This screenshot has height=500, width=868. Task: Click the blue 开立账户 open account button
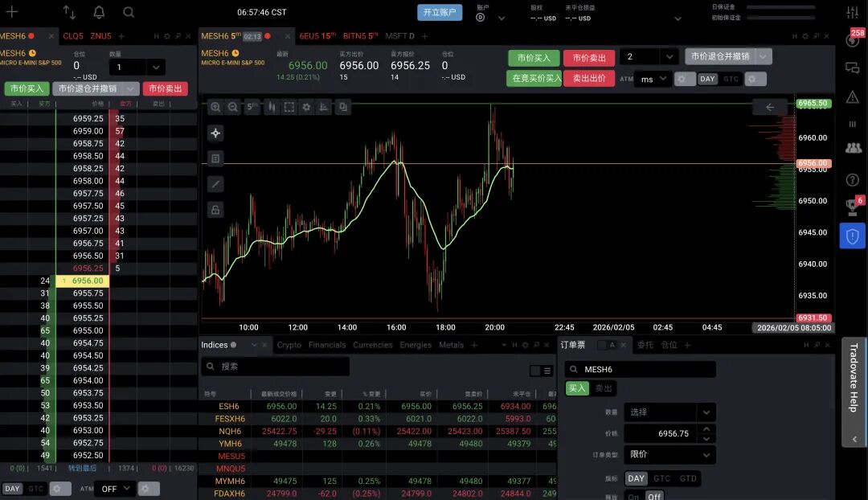440,12
